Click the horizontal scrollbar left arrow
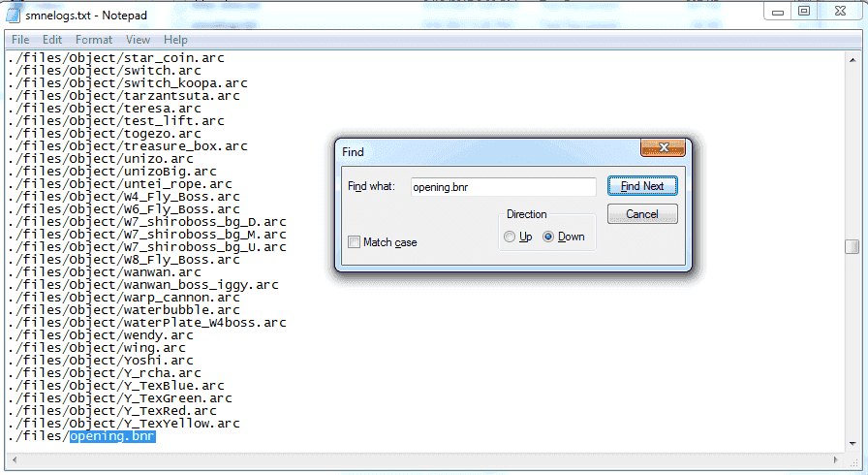 coord(15,459)
